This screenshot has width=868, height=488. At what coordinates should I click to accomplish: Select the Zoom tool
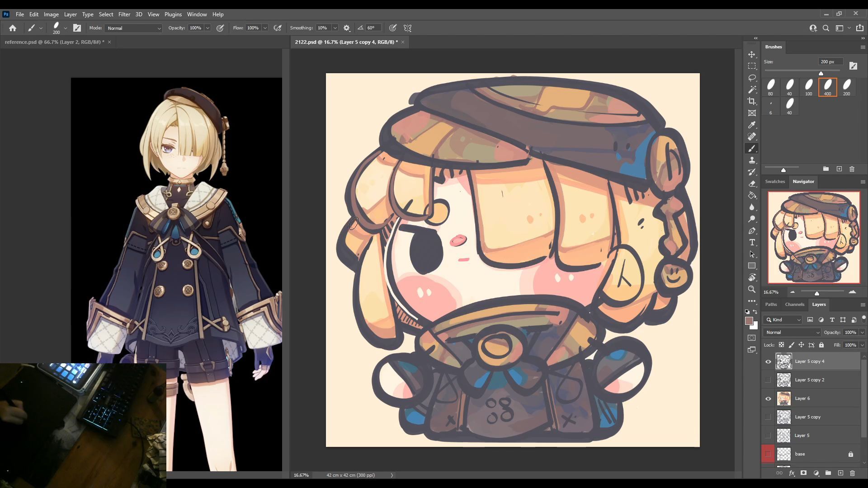(x=752, y=289)
